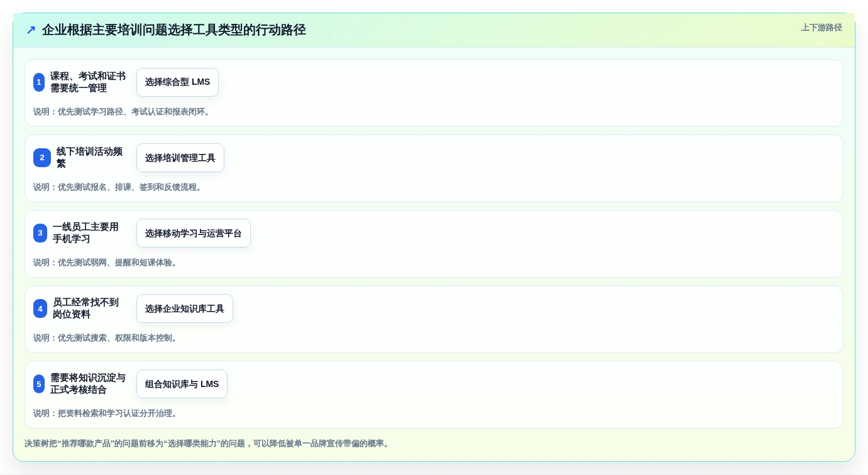This screenshot has height=475, width=868.
Task: Click condition text 员工经常找不到岗位资料
Action: [x=87, y=308]
